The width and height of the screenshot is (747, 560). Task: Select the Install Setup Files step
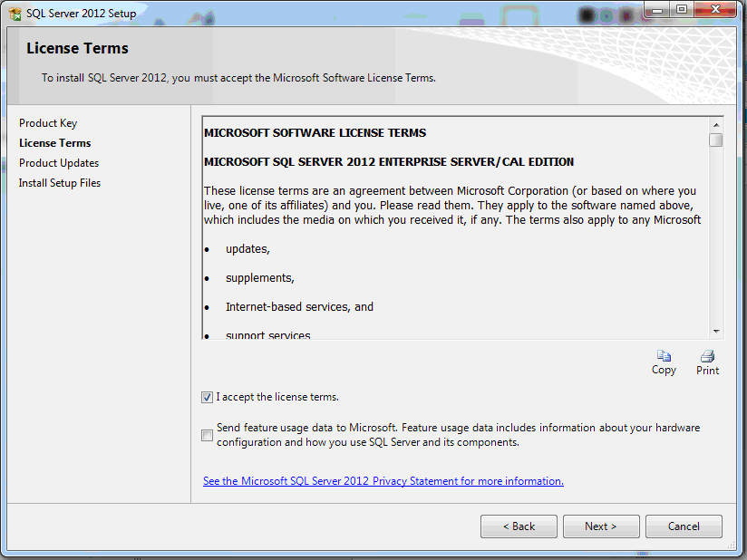pyautogui.click(x=60, y=183)
